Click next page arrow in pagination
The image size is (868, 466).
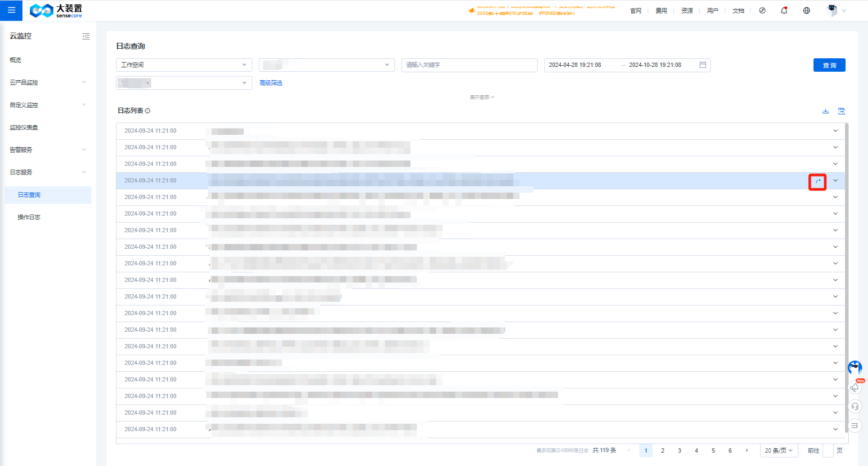tap(747, 450)
